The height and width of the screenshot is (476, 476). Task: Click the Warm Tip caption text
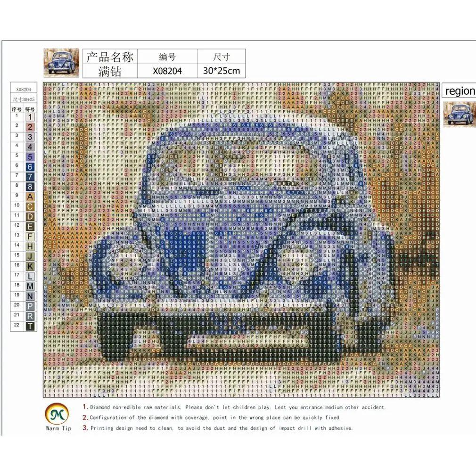coord(58,428)
